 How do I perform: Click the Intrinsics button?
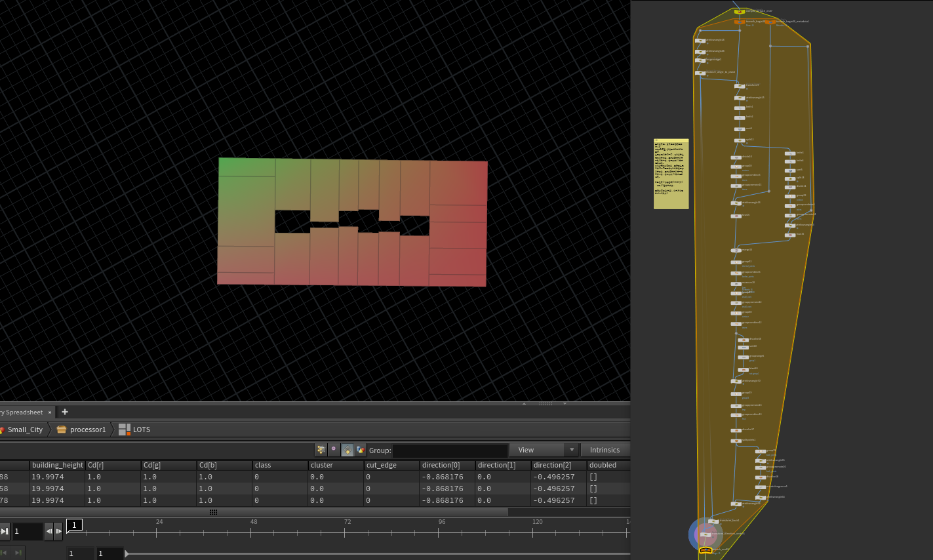tap(604, 450)
